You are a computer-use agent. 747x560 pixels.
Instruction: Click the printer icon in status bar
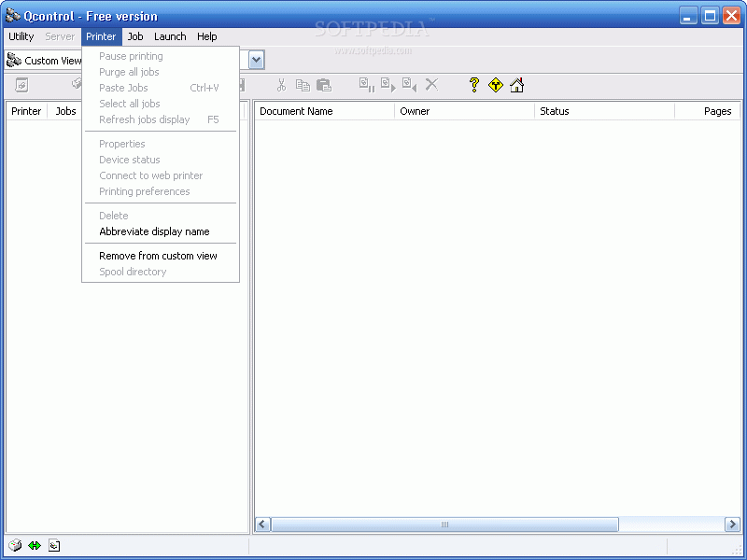click(15, 545)
